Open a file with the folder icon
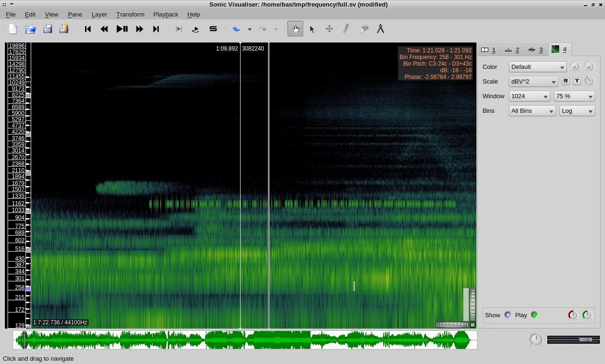 [31, 29]
